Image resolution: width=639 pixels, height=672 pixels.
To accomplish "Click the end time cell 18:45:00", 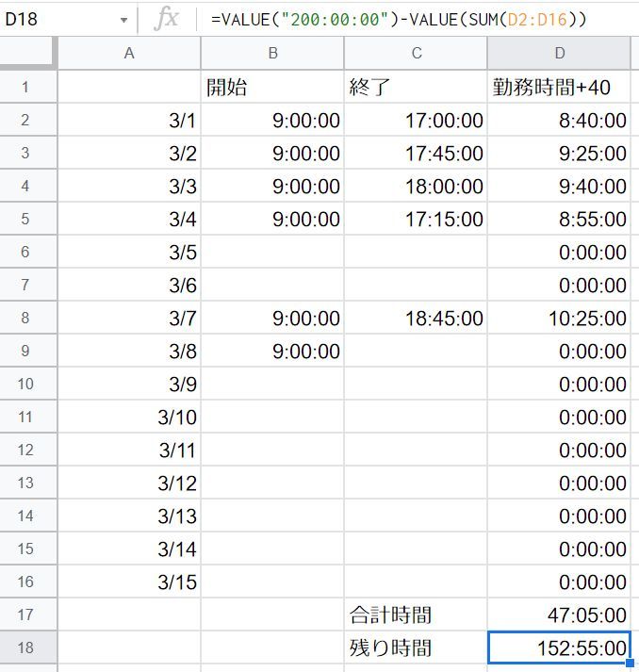I will coord(416,319).
